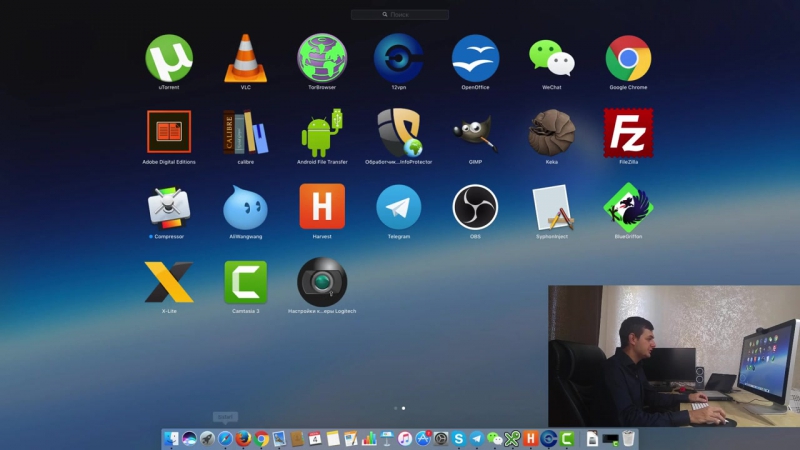Open Harvest from the Launchpad grid
800x450 pixels.
(x=322, y=207)
